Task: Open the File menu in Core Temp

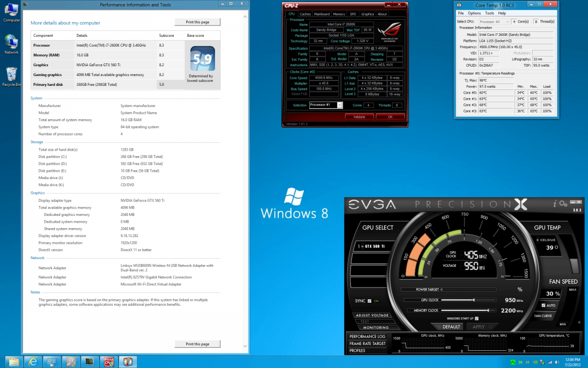Action: coord(461,13)
